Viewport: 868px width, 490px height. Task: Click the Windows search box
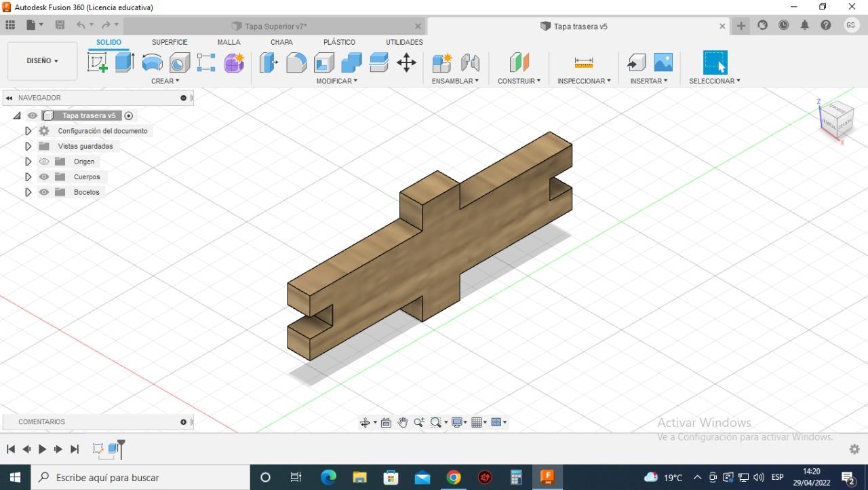[140, 477]
